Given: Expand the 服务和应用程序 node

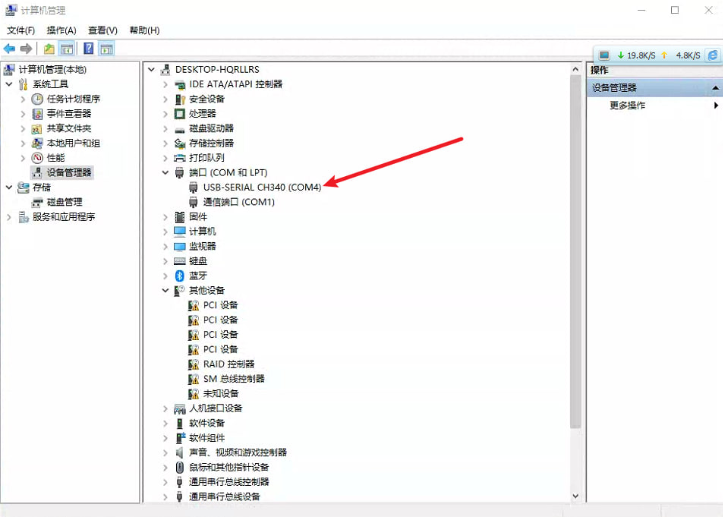Looking at the screenshot, I should (x=9, y=217).
